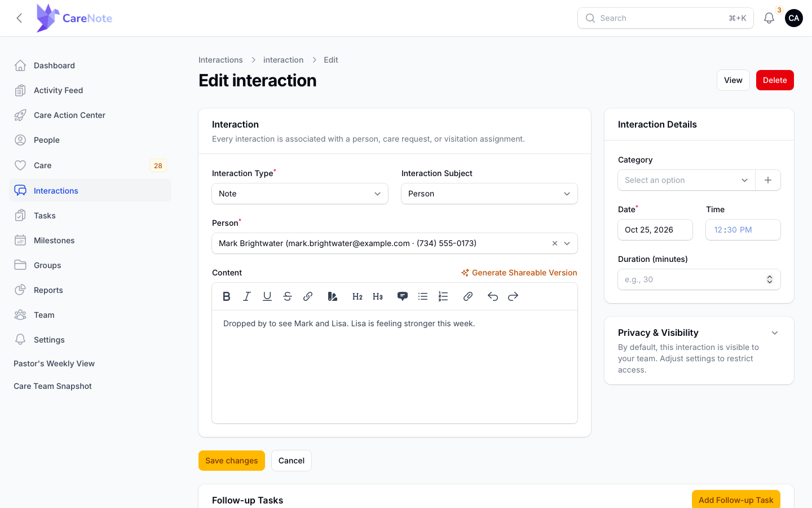Go to Dashboard in the sidebar
The width and height of the screenshot is (812, 508).
pyautogui.click(x=90, y=65)
